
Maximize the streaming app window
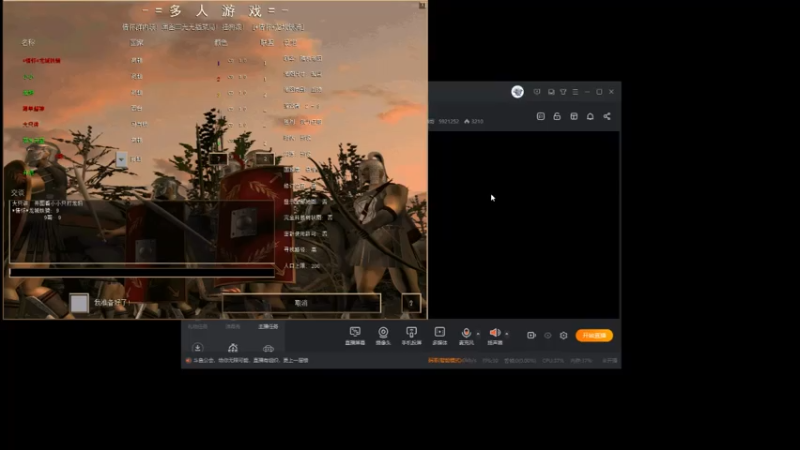[599, 92]
